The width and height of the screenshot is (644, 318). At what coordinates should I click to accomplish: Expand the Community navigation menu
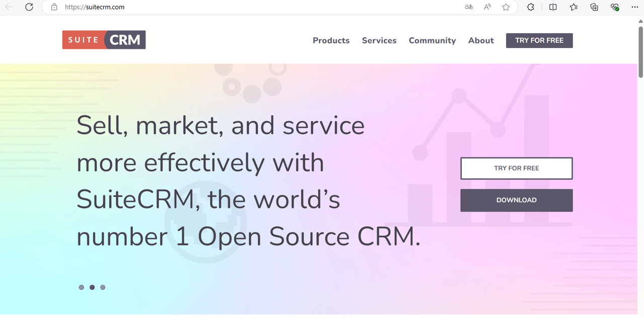(432, 41)
